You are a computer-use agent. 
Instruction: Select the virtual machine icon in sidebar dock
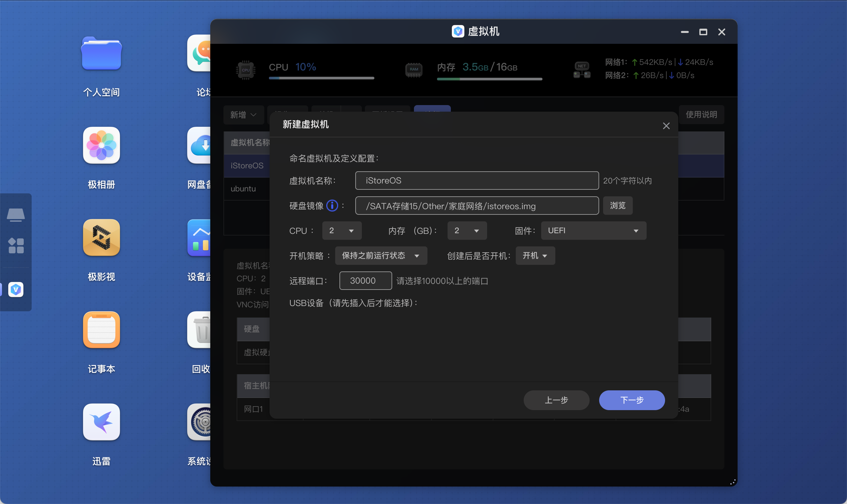click(15, 289)
